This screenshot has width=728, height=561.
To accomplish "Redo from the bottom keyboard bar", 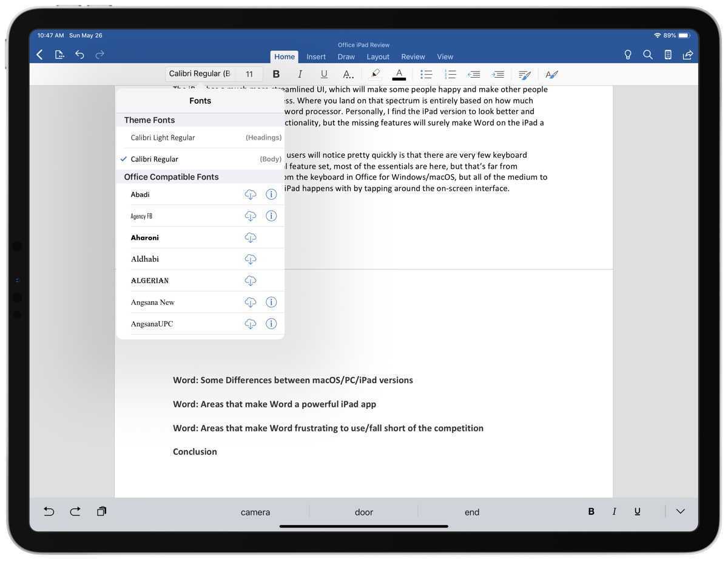I will (x=75, y=511).
